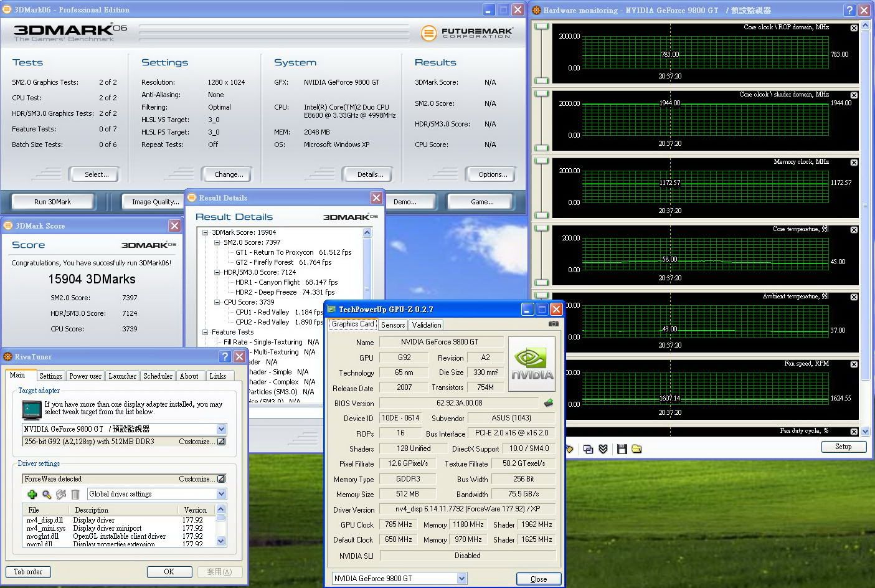The width and height of the screenshot is (875, 588).
Task: Click the magnifier icon in RivaTuner driver settings
Action: tap(47, 495)
